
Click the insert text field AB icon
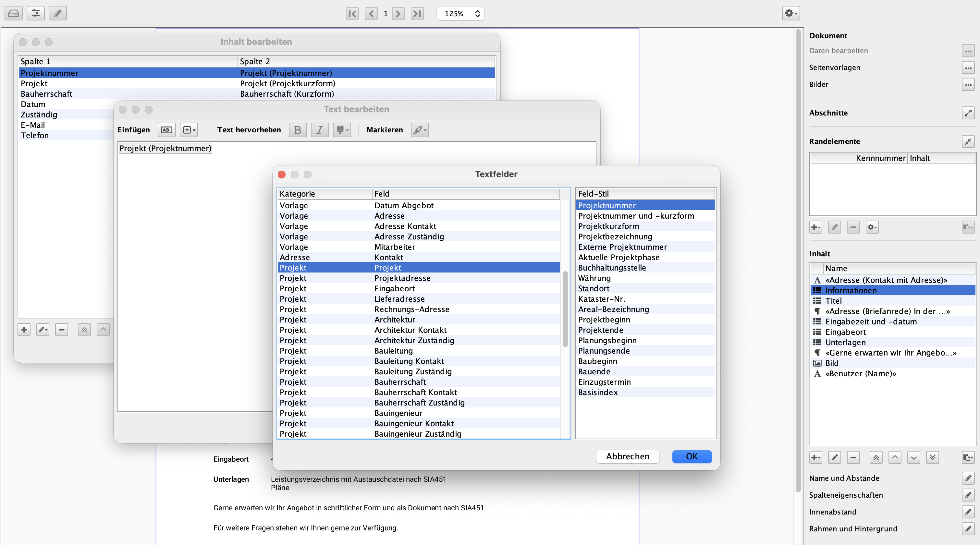click(166, 130)
